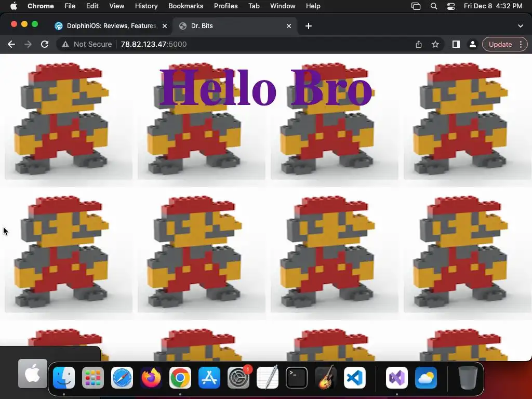Share this page via share icon
This screenshot has height=399, width=532.
[419, 44]
